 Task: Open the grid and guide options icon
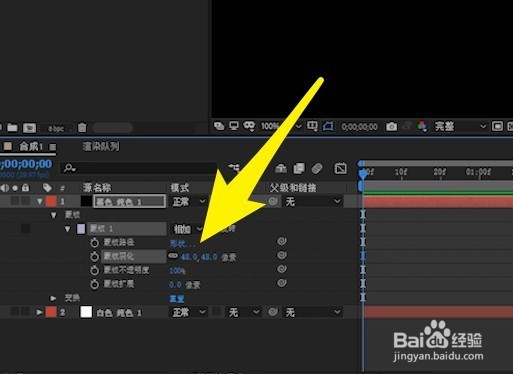(x=312, y=126)
